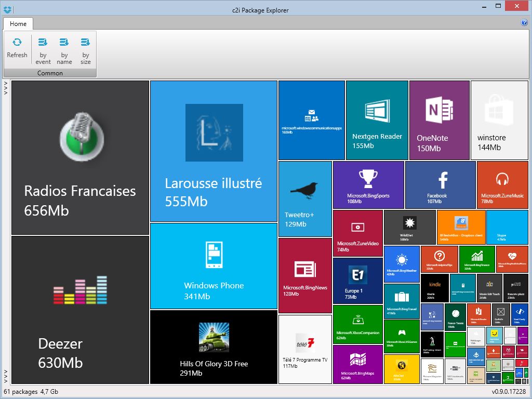Click the XboxCompanion tile icon
532x399 pixels.
[358, 320]
